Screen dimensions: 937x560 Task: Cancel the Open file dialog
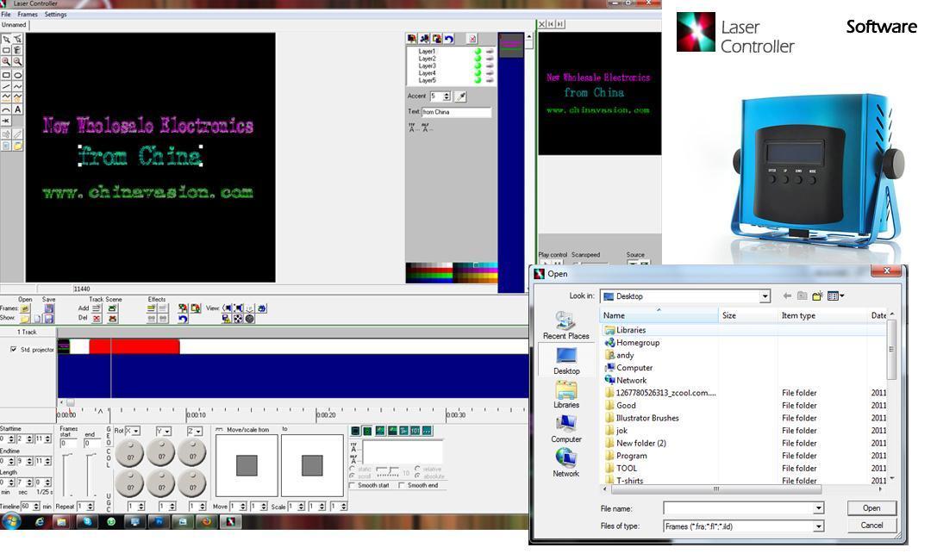(871, 526)
